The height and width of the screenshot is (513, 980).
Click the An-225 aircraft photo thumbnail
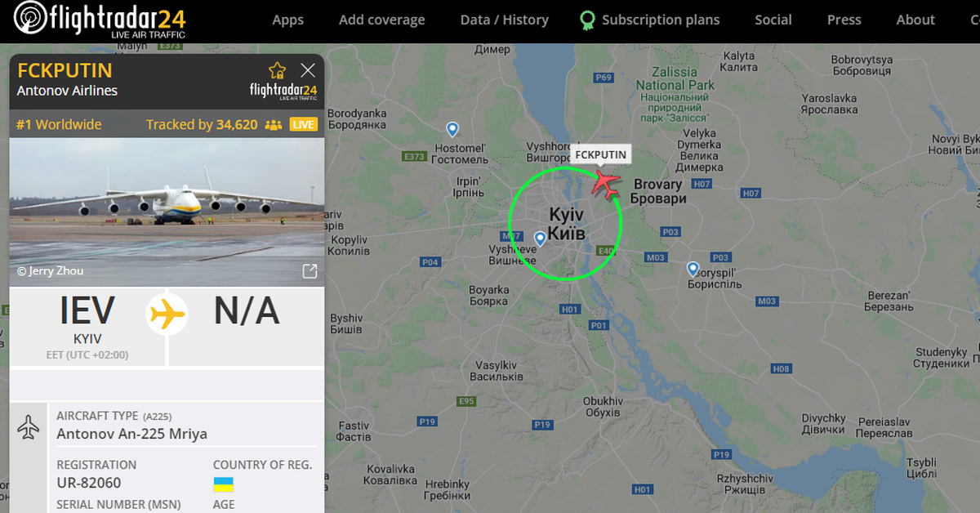[x=167, y=212]
